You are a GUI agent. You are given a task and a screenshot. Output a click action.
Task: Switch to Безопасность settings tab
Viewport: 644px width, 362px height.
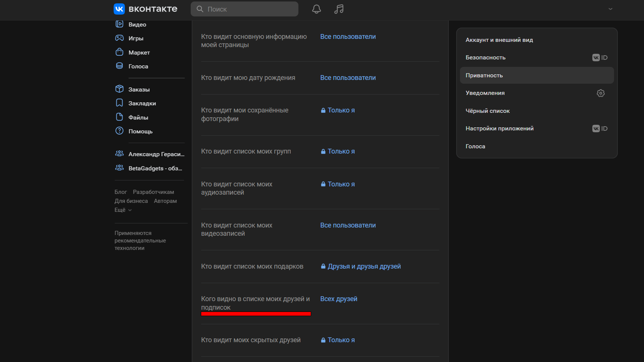485,58
